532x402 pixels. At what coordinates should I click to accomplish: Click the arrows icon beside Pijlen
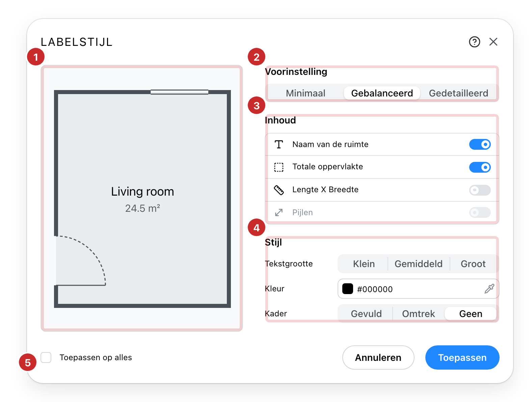coord(279,212)
